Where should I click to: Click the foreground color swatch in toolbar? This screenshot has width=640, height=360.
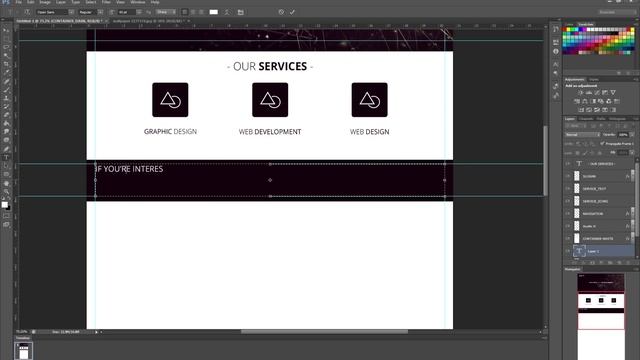(4, 204)
